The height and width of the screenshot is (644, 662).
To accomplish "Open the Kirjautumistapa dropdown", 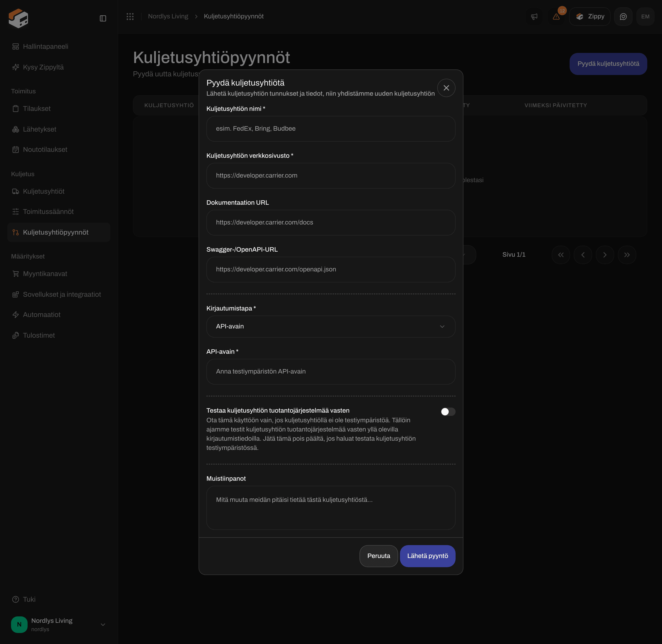I will [331, 326].
